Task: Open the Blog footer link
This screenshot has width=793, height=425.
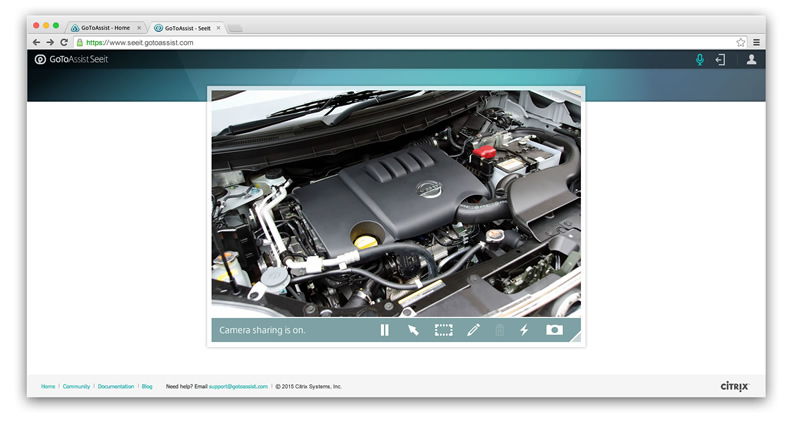Action: click(x=147, y=387)
